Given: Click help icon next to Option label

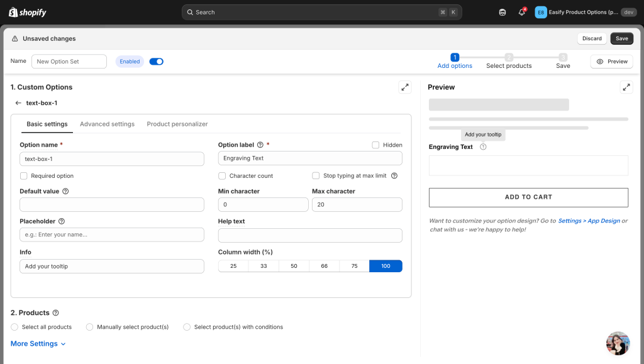Looking at the screenshot, I should (x=260, y=145).
